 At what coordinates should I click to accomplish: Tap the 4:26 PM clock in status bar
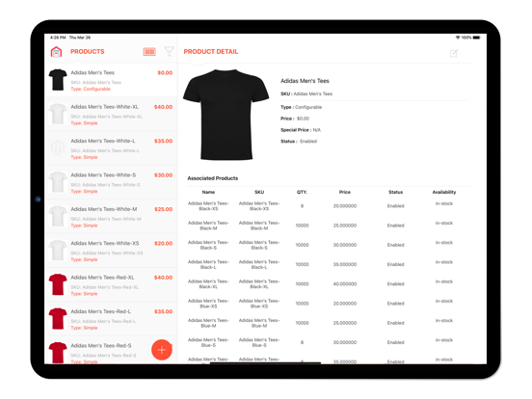click(x=58, y=38)
